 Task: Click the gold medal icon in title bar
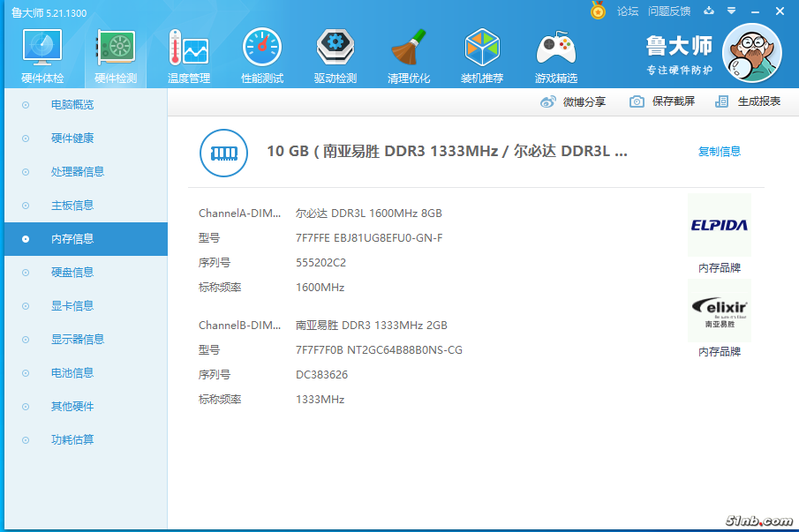(x=598, y=11)
